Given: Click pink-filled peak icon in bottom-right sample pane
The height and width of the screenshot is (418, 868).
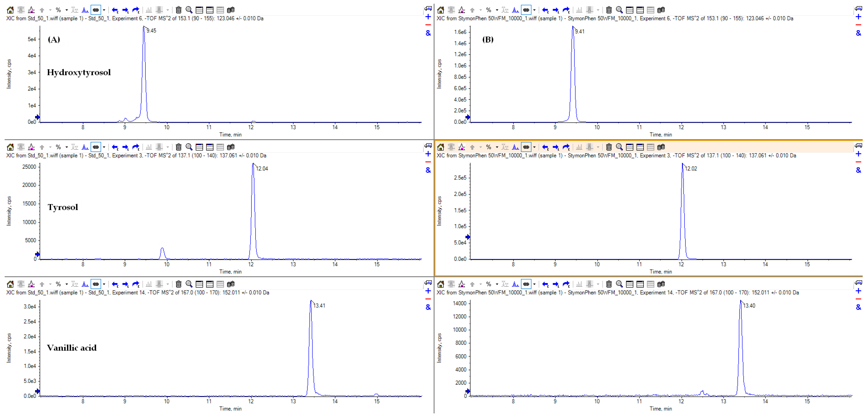Looking at the screenshot, I should (462, 284).
